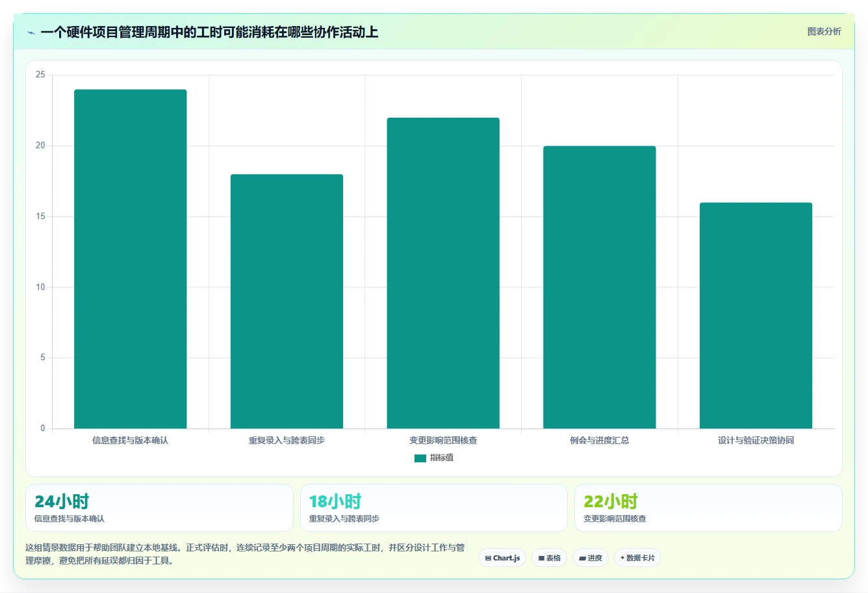Toggle the 指标值 legend label
The image size is (868, 593).
pyautogui.click(x=442, y=458)
